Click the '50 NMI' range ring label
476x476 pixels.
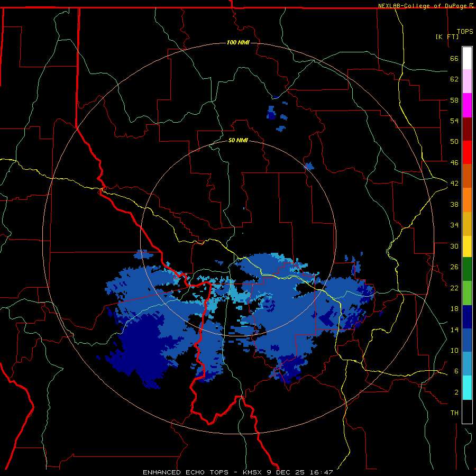coord(238,140)
